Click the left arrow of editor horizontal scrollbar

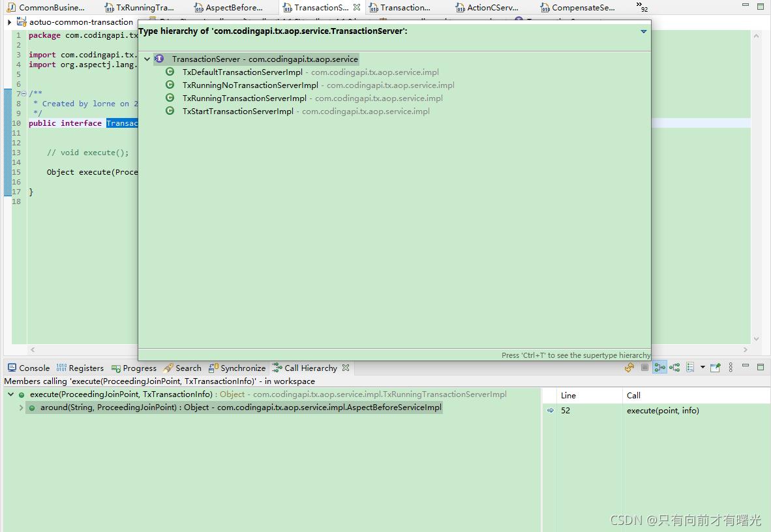(x=33, y=349)
